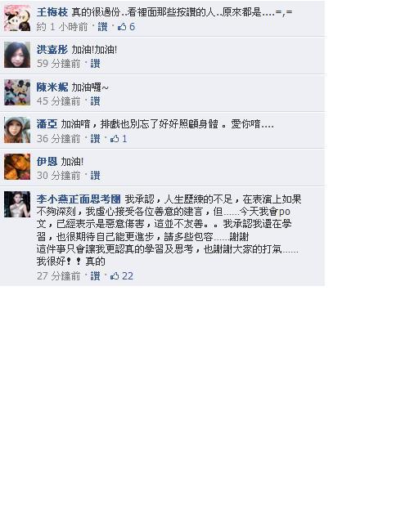This screenshot has height=532, width=414.
Task: Visit 陳米妮 profile name link
Action: 52,87
